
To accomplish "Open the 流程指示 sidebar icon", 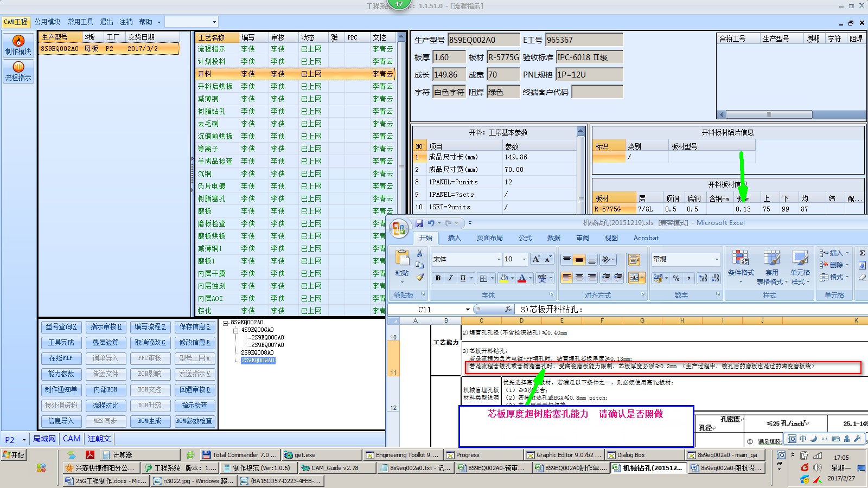I will (x=18, y=71).
